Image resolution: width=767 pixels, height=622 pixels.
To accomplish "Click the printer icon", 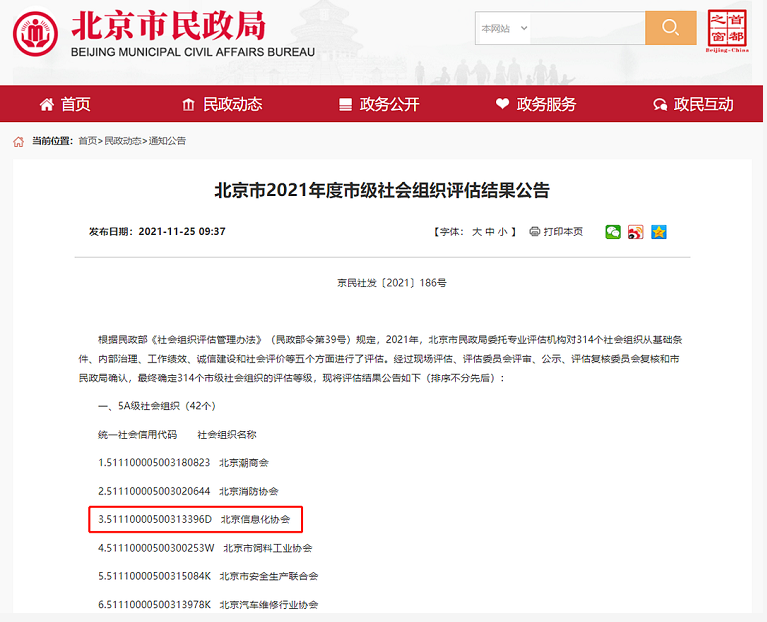I will [535, 232].
